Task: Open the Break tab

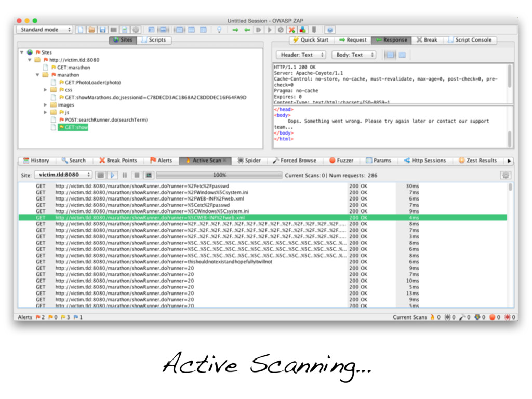Action: [x=427, y=40]
